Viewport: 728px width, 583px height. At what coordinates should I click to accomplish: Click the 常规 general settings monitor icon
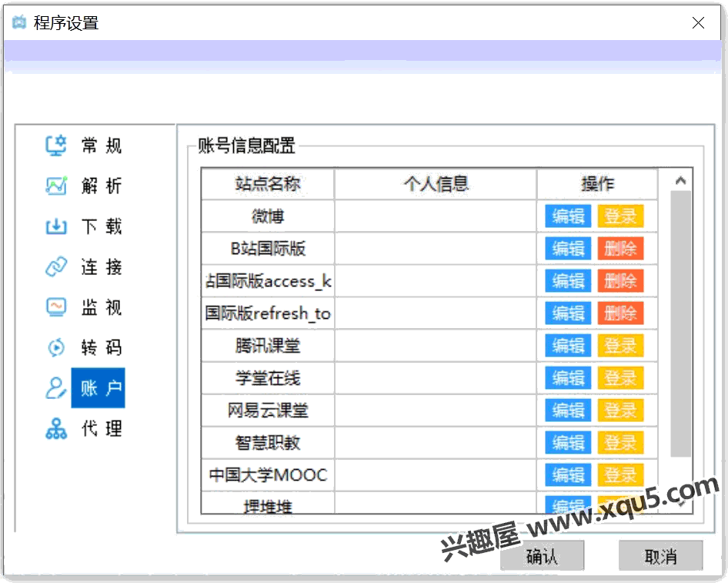click(x=56, y=146)
